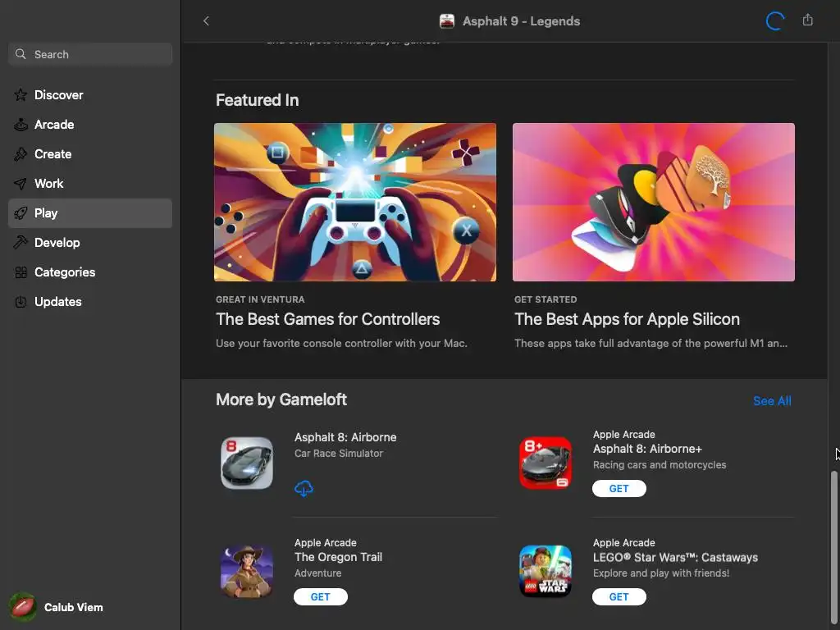840x630 pixels.
Task: Click "Explore and play with friends!" subtitle
Action: coord(660,573)
